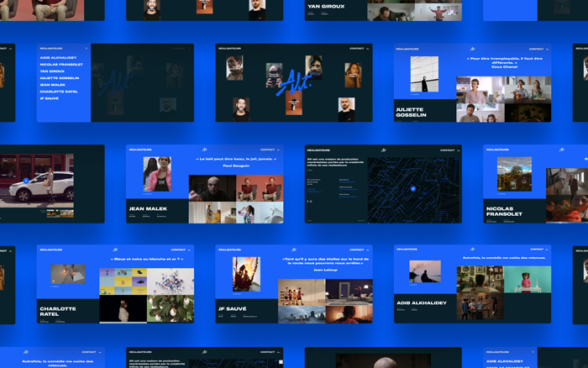Play the video showing the white car
This screenshot has height=368, width=588.
[x=26, y=180]
